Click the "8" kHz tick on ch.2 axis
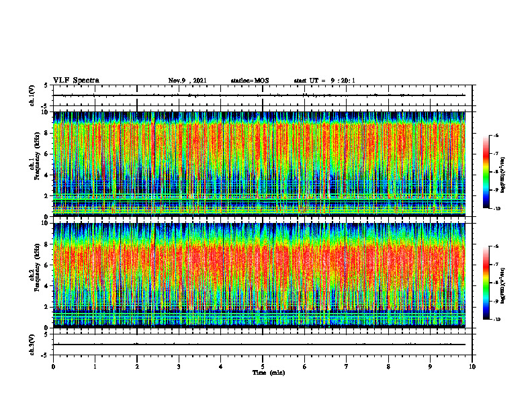The width and height of the screenshot is (532, 411). tap(47, 244)
